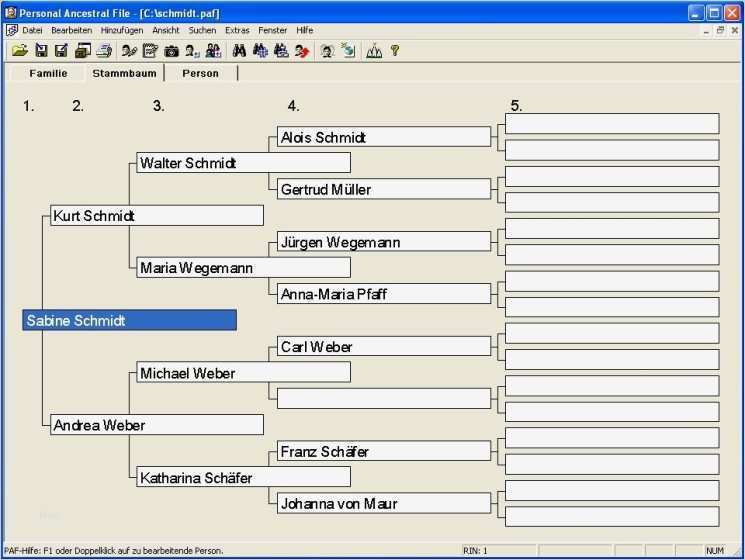Image resolution: width=745 pixels, height=560 pixels.
Task: Select Sabine Schmidt in the pedigree
Action: [130, 320]
